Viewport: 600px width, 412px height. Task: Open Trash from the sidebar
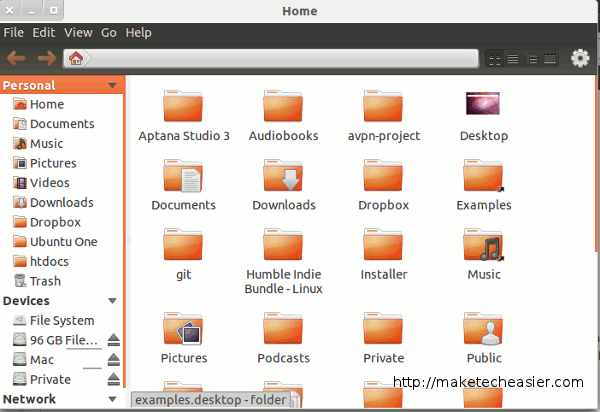tap(45, 281)
